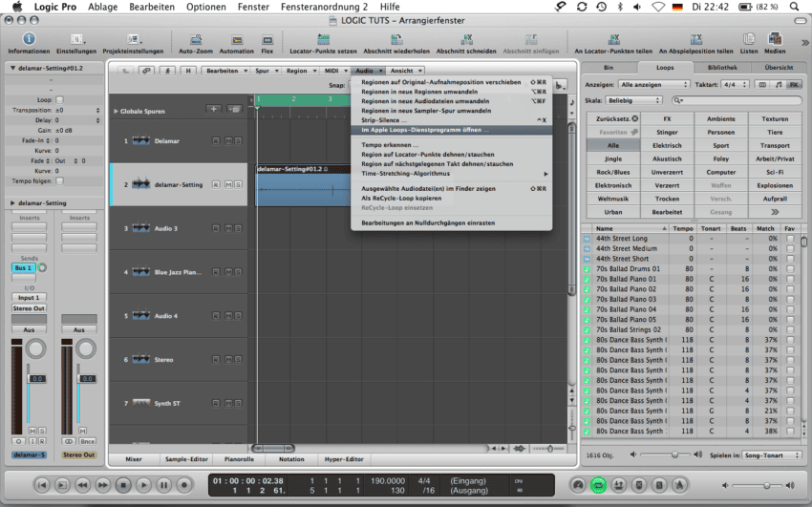This screenshot has width=812, height=507.
Task: Select the Elektrisch category button
Action: (x=667, y=146)
